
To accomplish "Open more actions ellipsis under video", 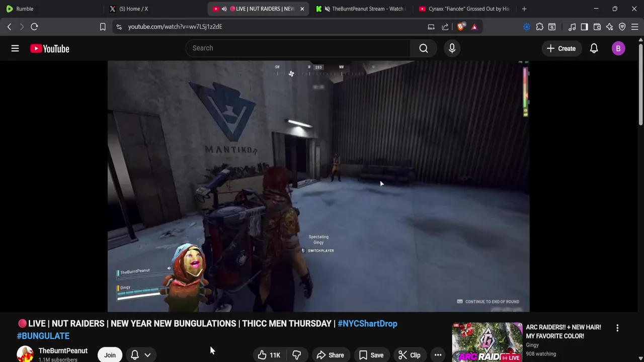I will (438, 355).
